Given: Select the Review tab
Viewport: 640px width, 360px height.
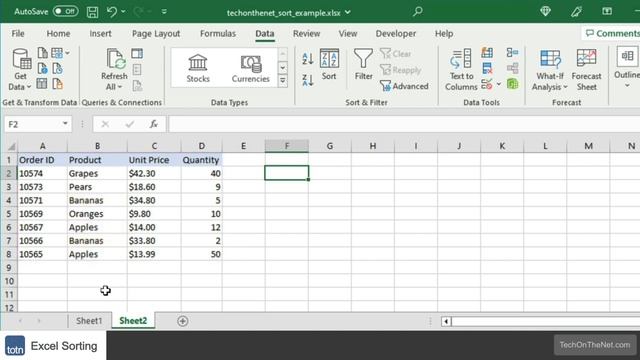Looking at the screenshot, I should 306,33.
